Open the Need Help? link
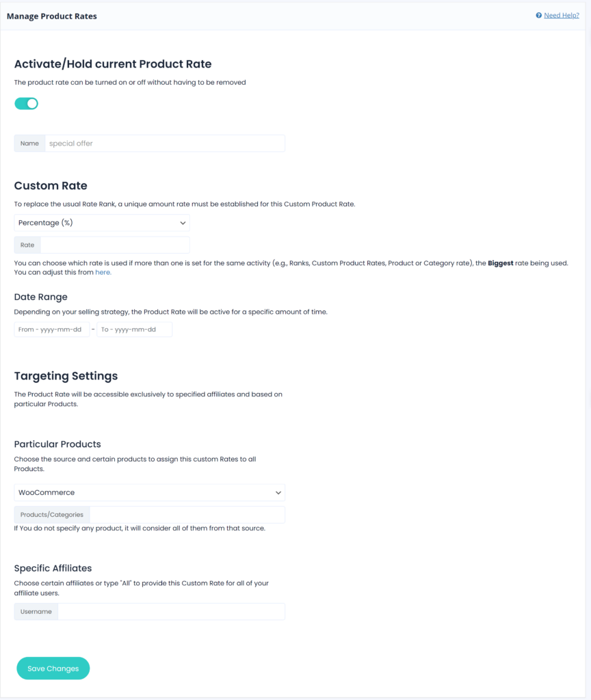Image resolution: width=591 pixels, height=700 pixels. coord(562,15)
